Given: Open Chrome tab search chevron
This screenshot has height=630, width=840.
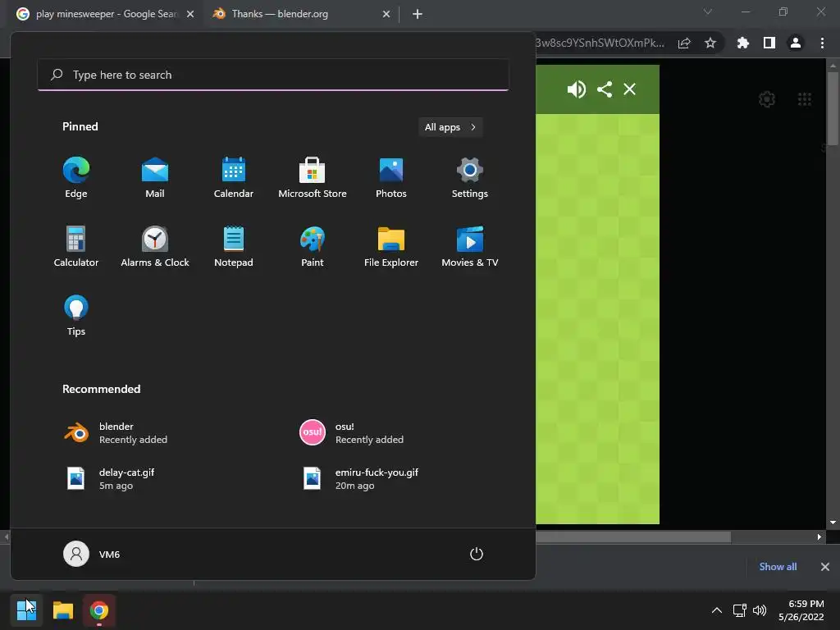Looking at the screenshot, I should [x=708, y=11].
